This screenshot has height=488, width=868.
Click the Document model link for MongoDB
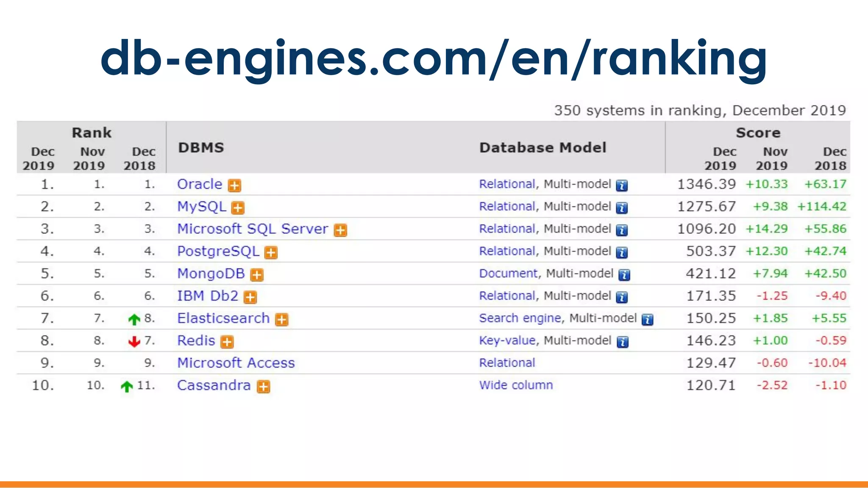[x=508, y=274]
